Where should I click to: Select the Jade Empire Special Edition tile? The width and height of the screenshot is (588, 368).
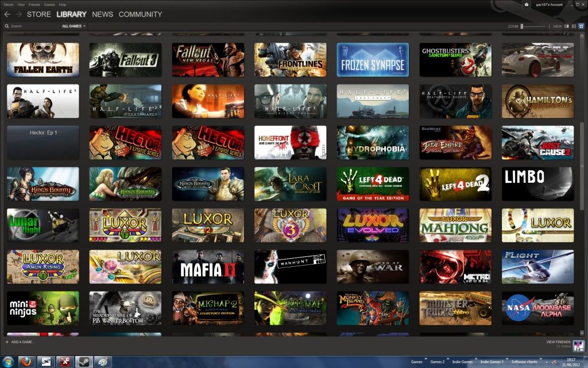pyautogui.click(x=455, y=143)
